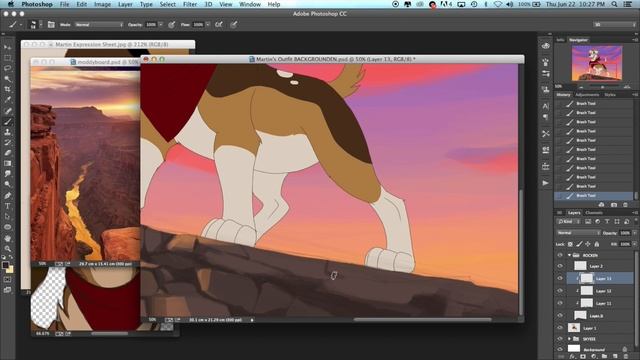Switch to the Styles tab

[610, 95]
